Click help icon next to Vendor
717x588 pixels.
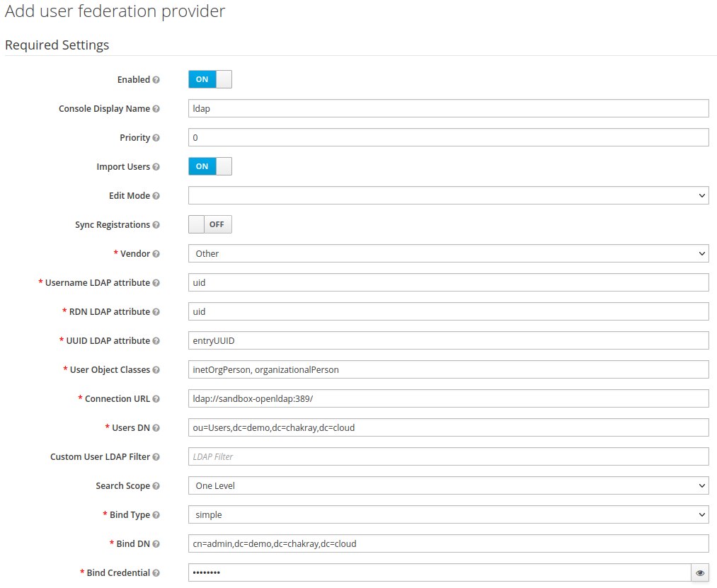pos(156,254)
